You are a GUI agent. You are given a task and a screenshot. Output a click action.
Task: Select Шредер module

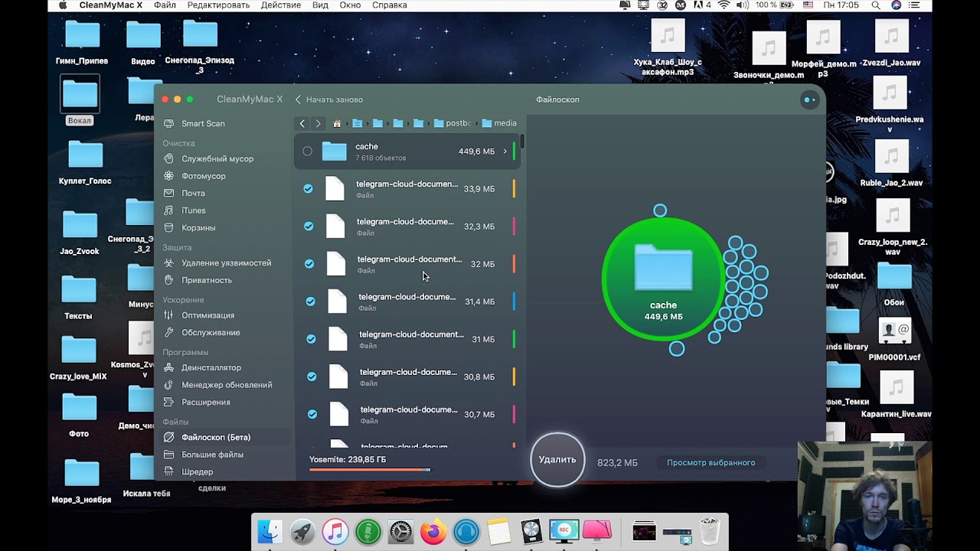point(198,471)
